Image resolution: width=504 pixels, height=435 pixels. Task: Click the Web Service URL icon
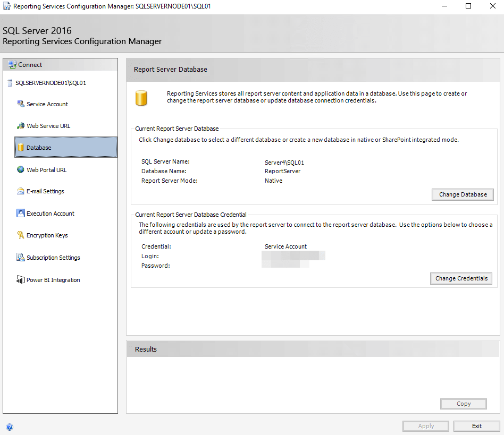(x=21, y=125)
